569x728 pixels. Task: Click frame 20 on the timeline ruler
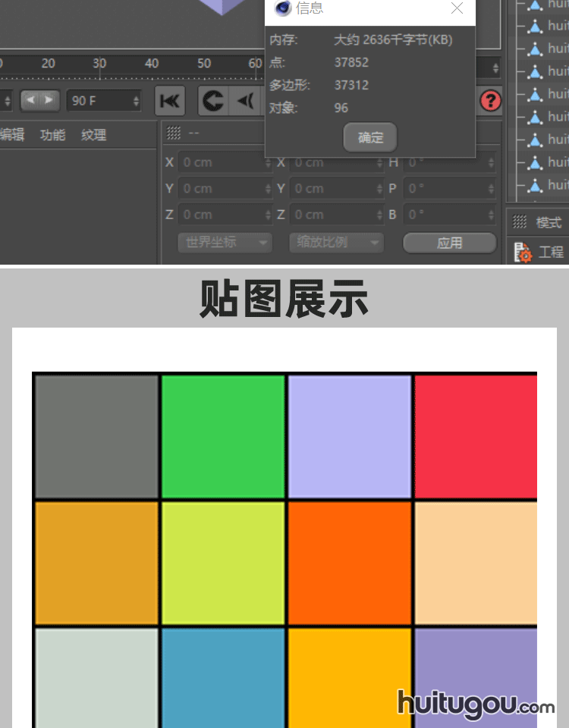point(48,63)
